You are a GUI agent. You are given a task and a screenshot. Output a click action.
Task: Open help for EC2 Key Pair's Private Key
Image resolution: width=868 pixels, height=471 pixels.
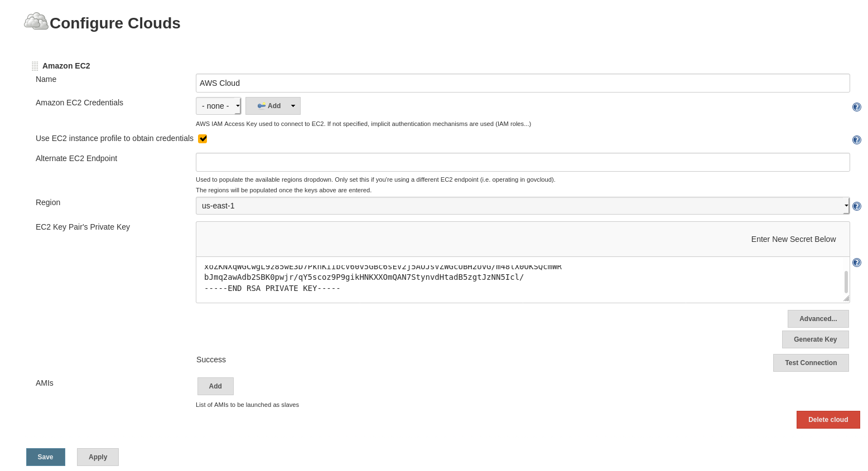point(857,263)
